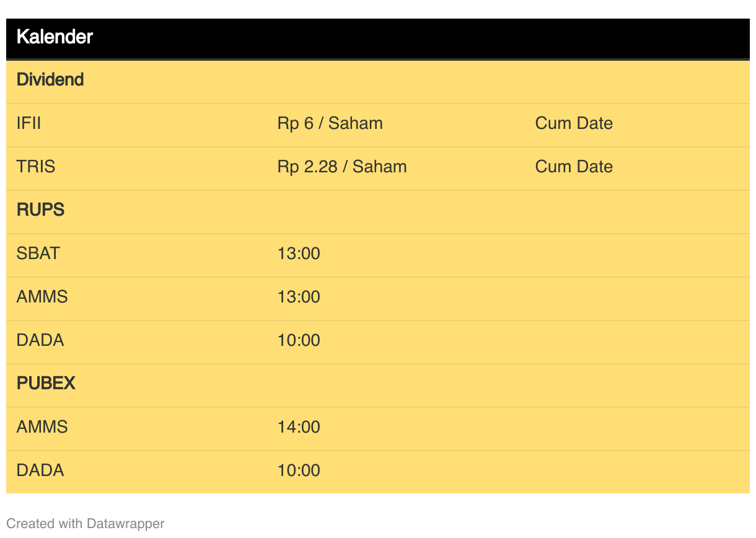Select the 13:00 time for SBAT
Image resolution: width=756 pixels, height=538 pixels.
(x=299, y=254)
